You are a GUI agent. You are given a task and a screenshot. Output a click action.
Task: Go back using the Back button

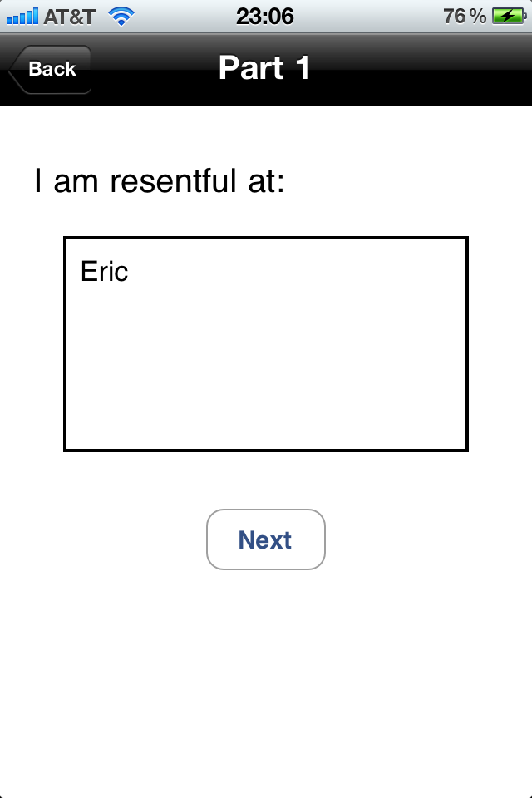point(51,69)
